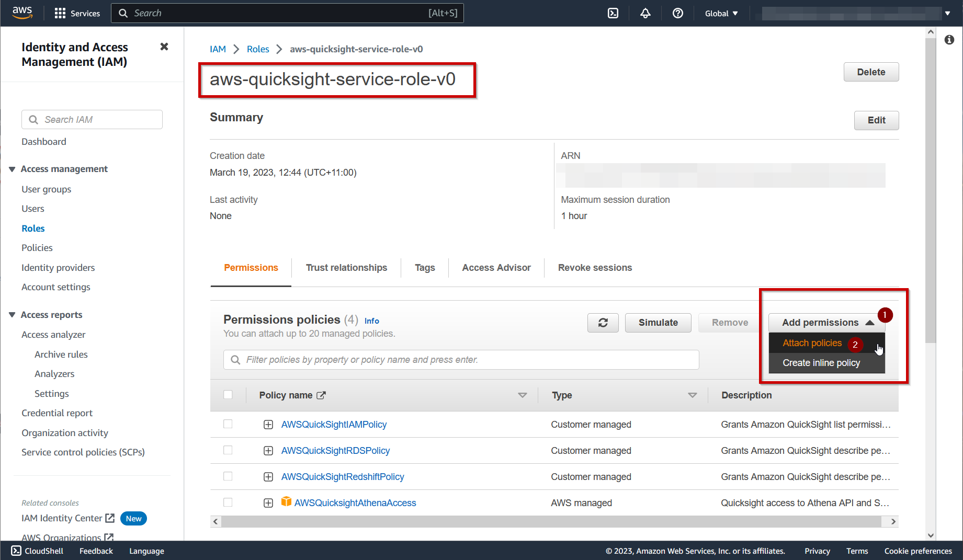This screenshot has width=963, height=560.
Task: Click the AWS logo home icon
Action: click(22, 13)
